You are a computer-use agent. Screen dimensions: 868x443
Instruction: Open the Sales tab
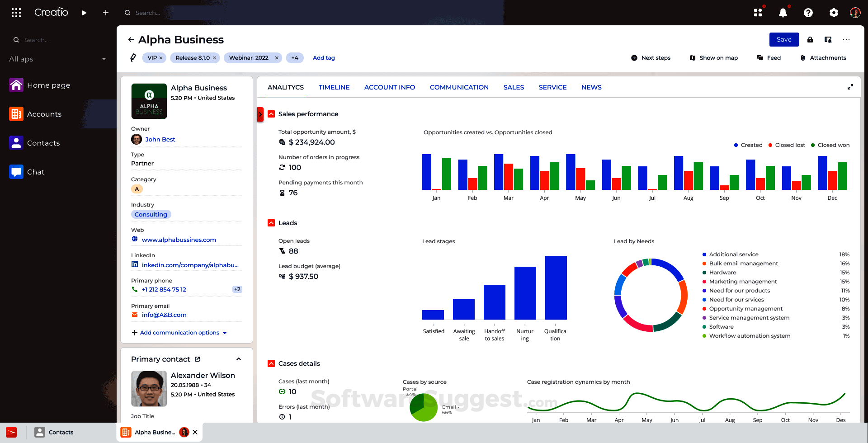514,87
